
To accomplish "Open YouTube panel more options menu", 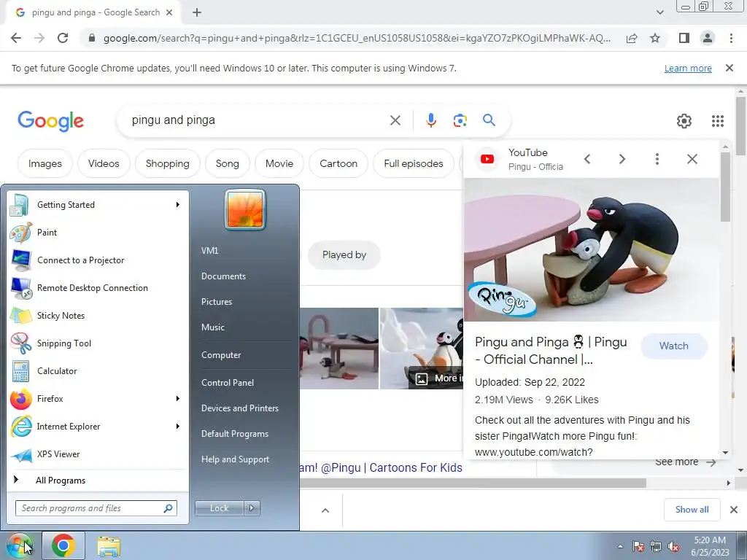I will pyautogui.click(x=657, y=159).
